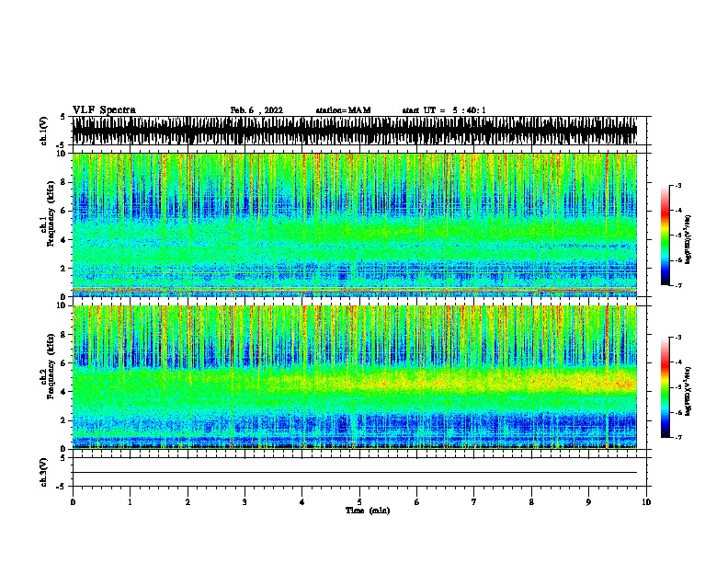
Task: Click the "ch.3(V)" axis label
Action: pos(43,473)
